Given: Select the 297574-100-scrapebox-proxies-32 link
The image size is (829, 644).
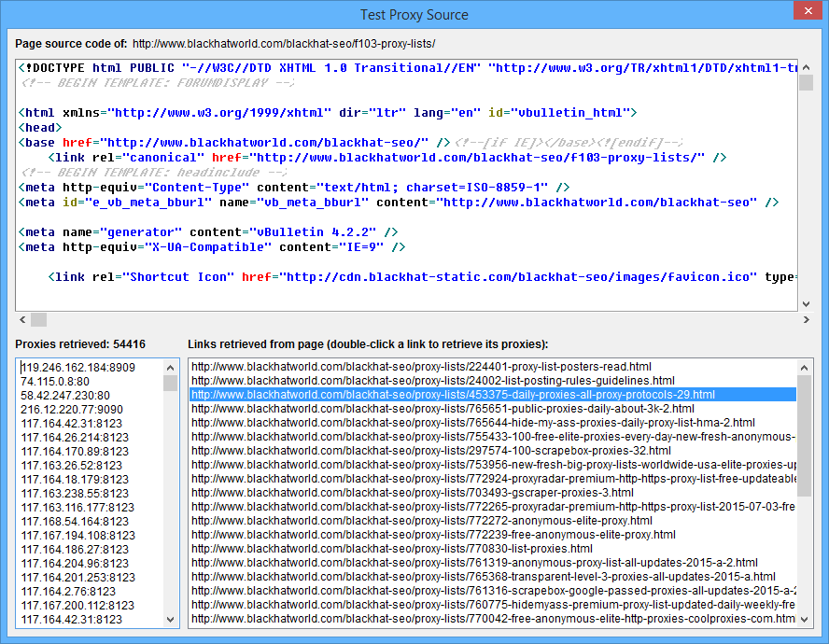Looking at the screenshot, I should coord(493,451).
